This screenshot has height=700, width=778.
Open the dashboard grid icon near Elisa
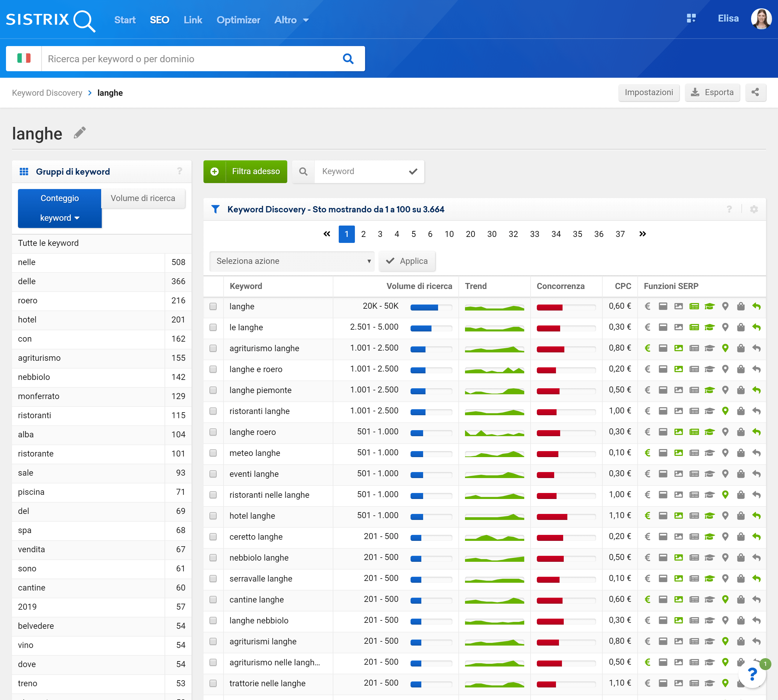[x=691, y=19]
